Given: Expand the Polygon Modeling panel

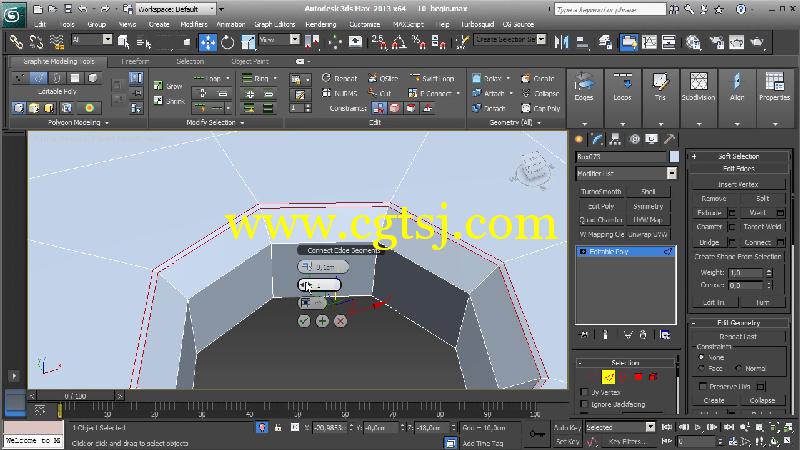Looking at the screenshot, I should pyautogui.click(x=79, y=122).
